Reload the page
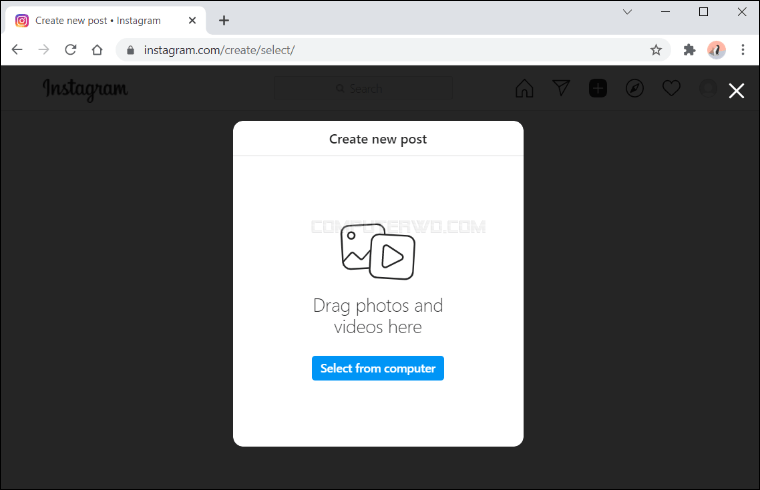The image size is (760, 490). [71, 49]
